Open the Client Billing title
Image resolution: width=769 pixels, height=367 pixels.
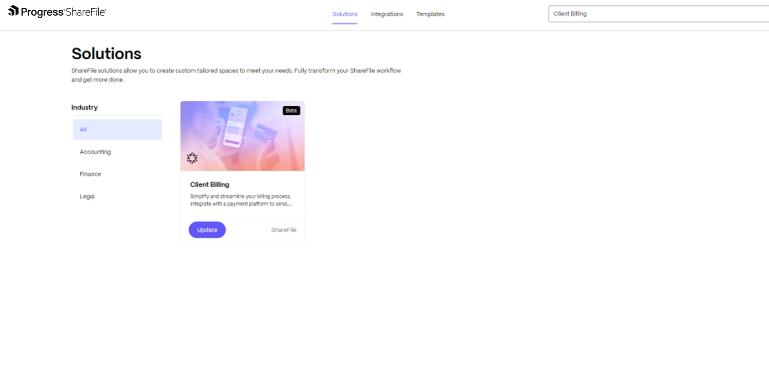point(209,184)
